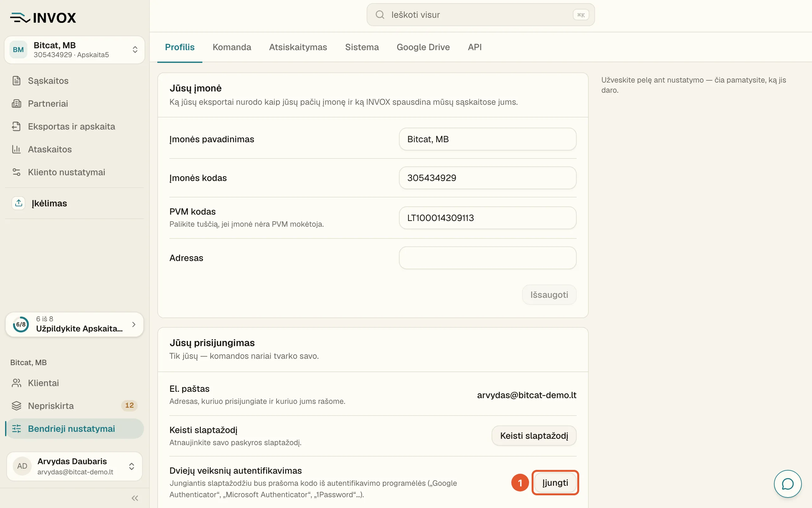
Task: Click Įjungti two-factor button
Action: tap(555, 483)
